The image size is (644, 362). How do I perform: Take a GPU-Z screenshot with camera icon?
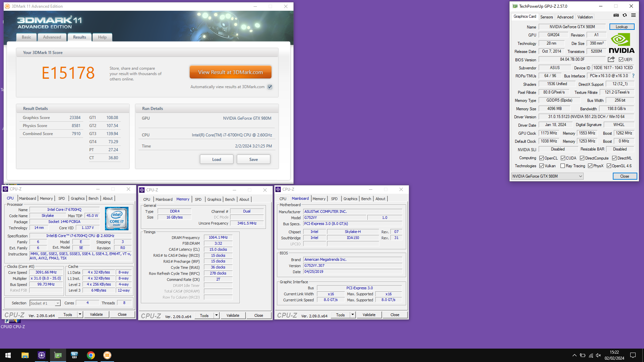pos(616,15)
